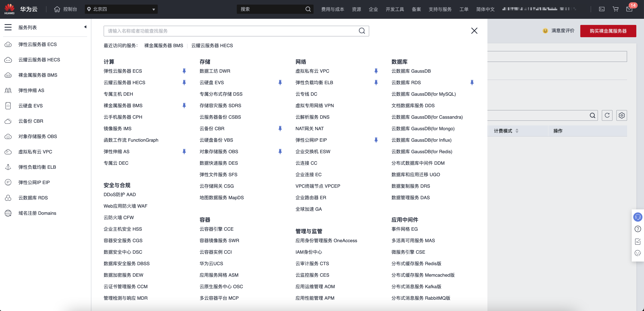Viewport: 644px width, 311px height.
Task: Unpin 云数据库 RDS pin icon
Action: (472, 83)
